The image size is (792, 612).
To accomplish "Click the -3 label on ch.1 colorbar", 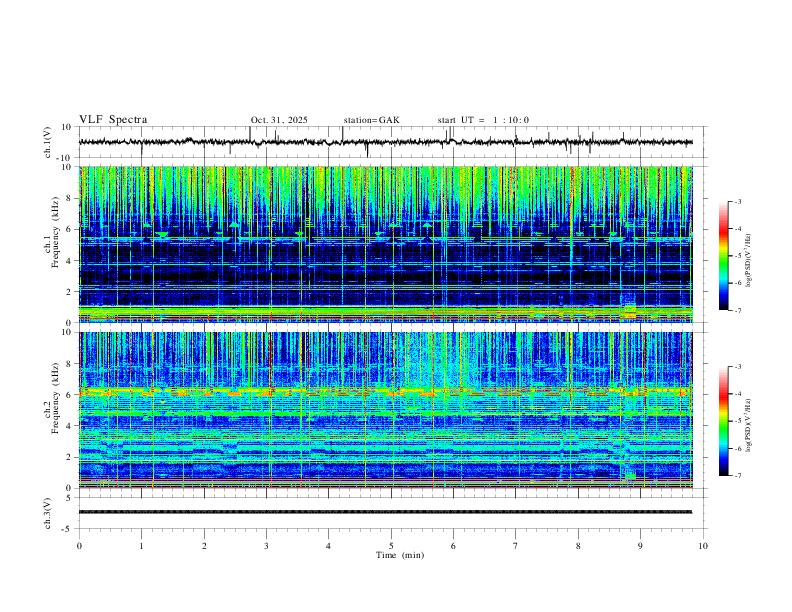I will click(738, 201).
